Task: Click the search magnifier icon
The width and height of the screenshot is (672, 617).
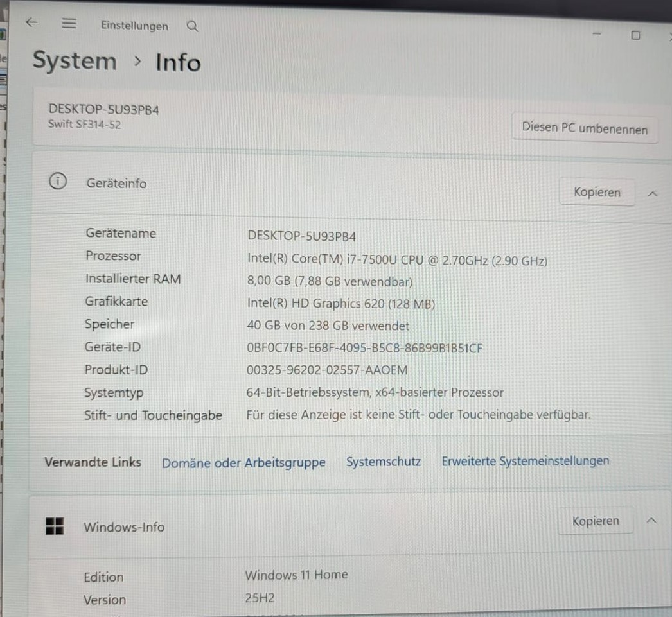Action: click(x=193, y=26)
